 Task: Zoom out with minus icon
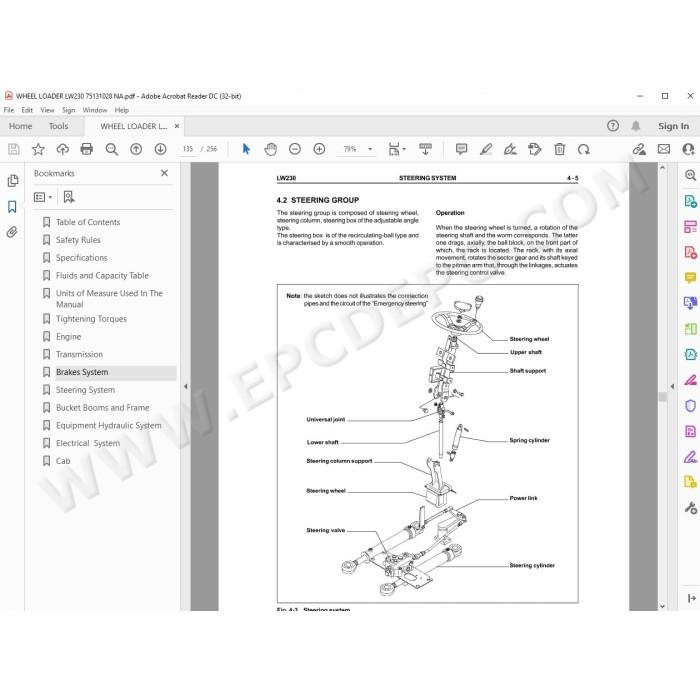tap(295, 149)
